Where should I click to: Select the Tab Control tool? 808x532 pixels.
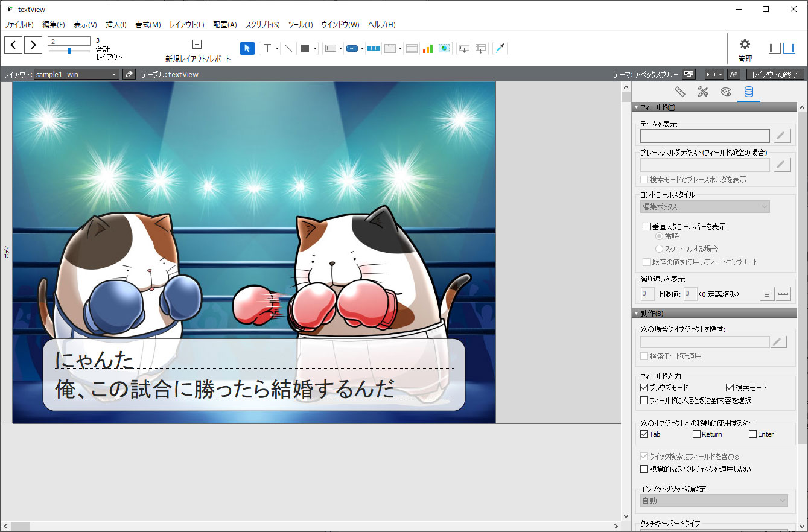point(390,49)
